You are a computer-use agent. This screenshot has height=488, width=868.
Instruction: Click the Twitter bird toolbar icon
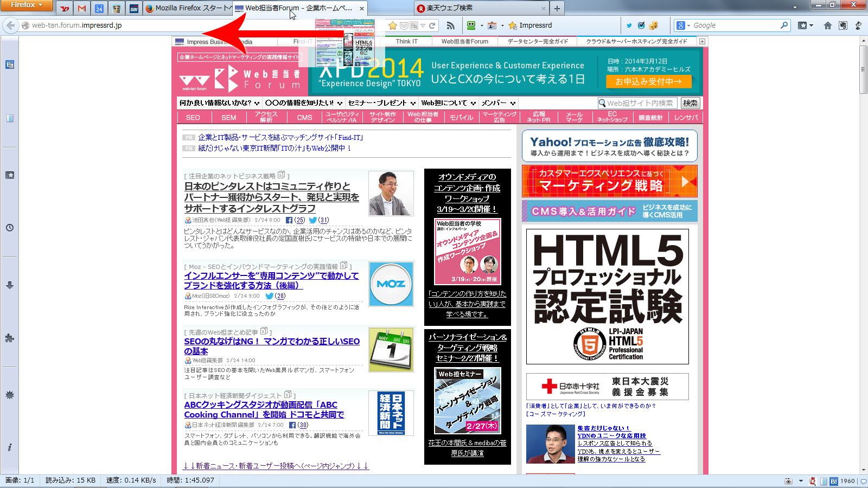[629, 25]
